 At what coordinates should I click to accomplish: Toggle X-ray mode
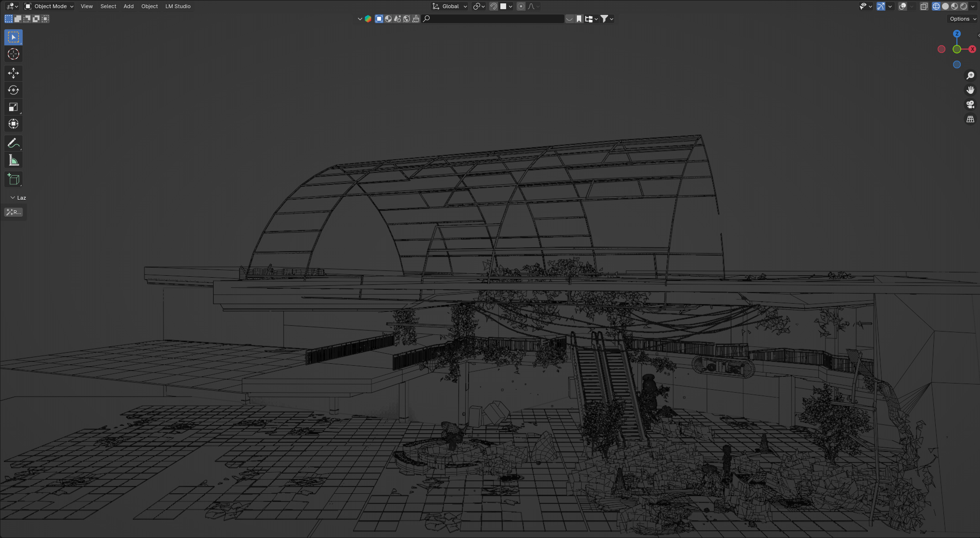pos(924,6)
